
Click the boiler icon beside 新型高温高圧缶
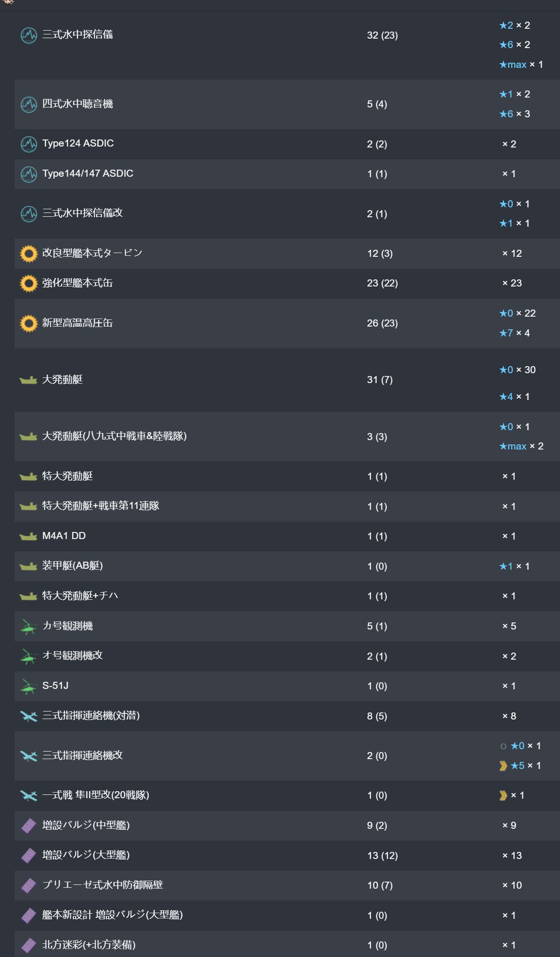point(29,323)
